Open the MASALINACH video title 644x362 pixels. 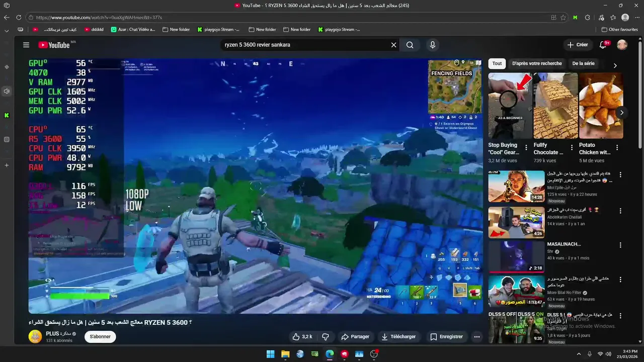pos(564,244)
